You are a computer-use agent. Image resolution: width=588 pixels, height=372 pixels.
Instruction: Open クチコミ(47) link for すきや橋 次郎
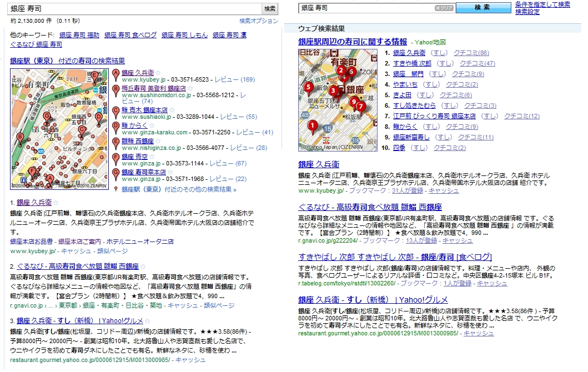click(x=478, y=63)
